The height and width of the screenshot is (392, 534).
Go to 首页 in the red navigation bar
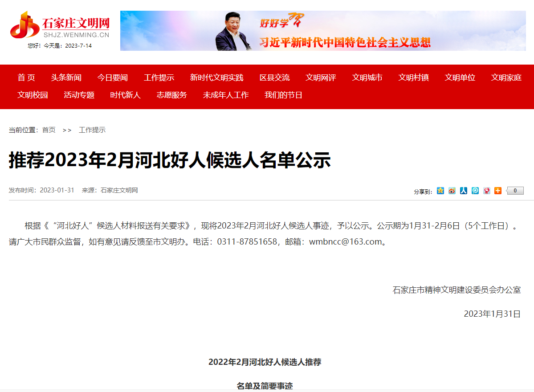(x=26, y=78)
